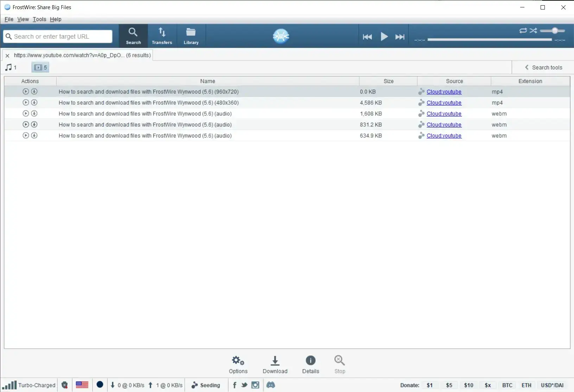Click the Details info button

(x=311, y=364)
